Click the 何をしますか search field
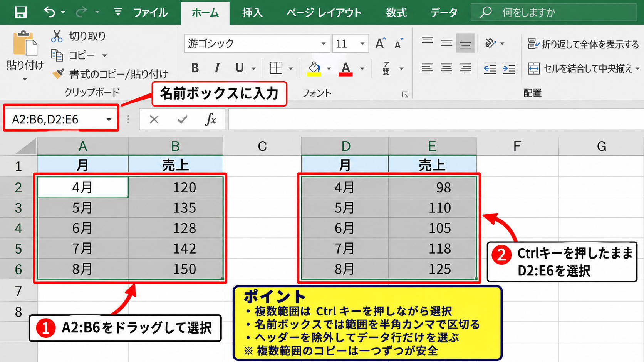Screen dimensions: 644x362 (x=553, y=12)
